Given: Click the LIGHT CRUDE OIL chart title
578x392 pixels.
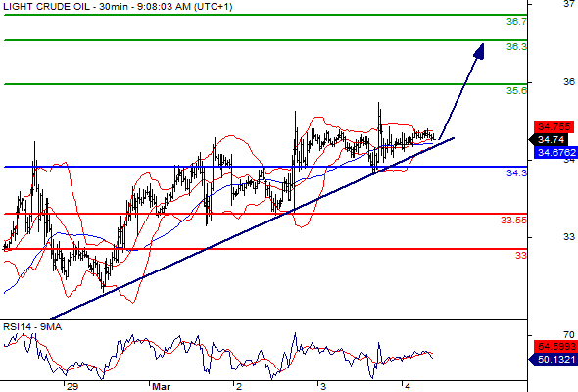Looking at the screenshot, I should tap(118, 6).
